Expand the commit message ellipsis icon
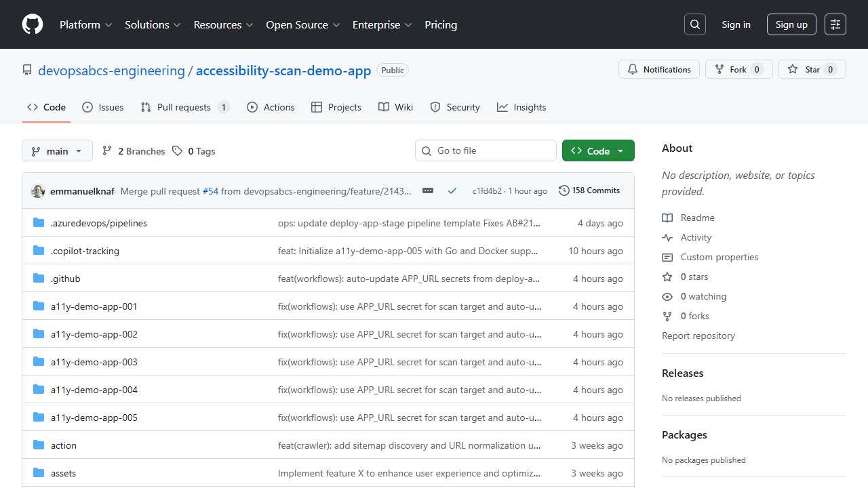The image size is (868, 488). click(428, 191)
